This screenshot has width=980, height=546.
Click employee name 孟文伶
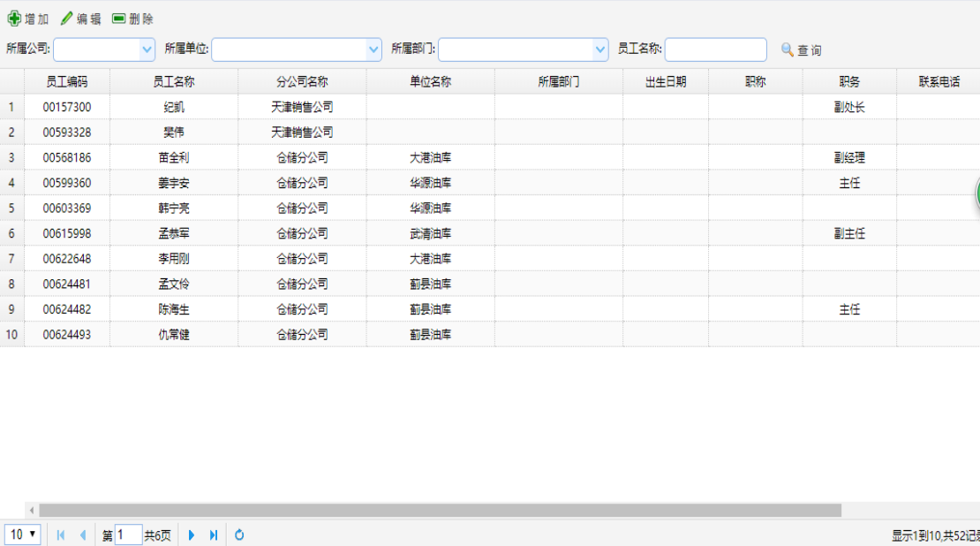click(174, 284)
